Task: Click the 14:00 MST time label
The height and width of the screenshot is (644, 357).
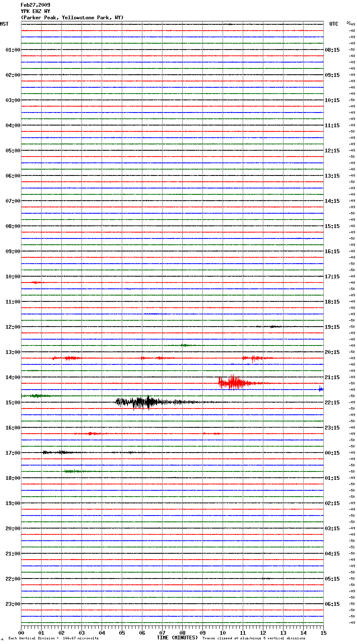Action: [x=13, y=377]
